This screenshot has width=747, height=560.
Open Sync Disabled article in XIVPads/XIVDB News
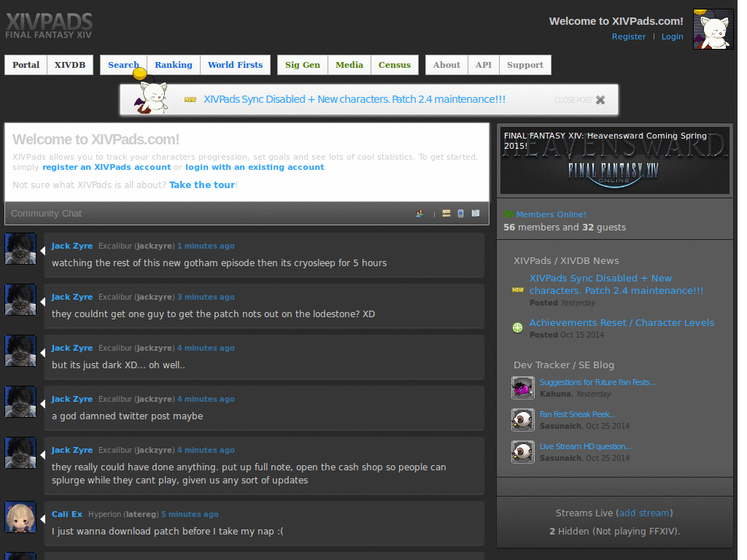click(x=616, y=284)
